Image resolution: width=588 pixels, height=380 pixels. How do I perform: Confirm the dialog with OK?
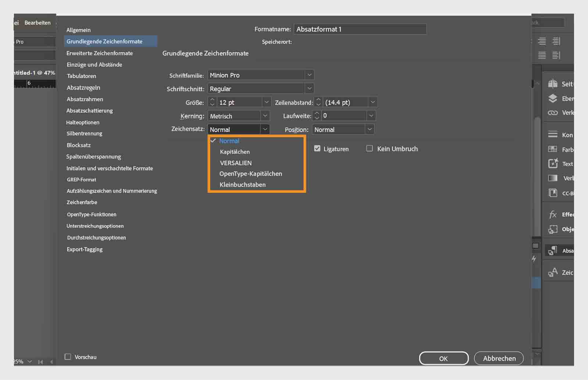(x=444, y=358)
